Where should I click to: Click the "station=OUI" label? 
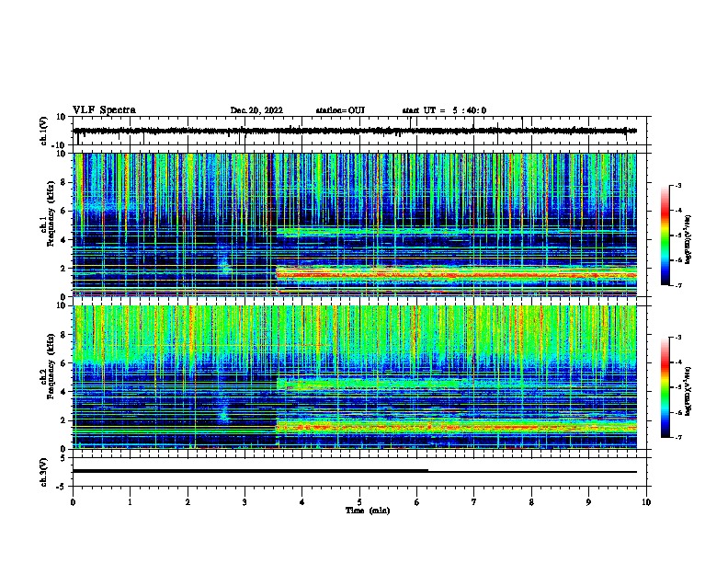(340, 110)
